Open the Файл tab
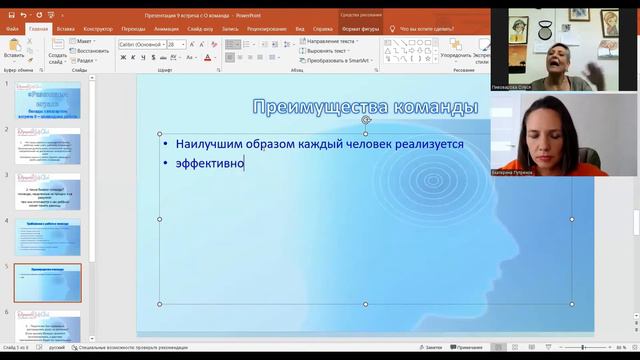Viewport: 640px width, 360px height. (12, 29)
